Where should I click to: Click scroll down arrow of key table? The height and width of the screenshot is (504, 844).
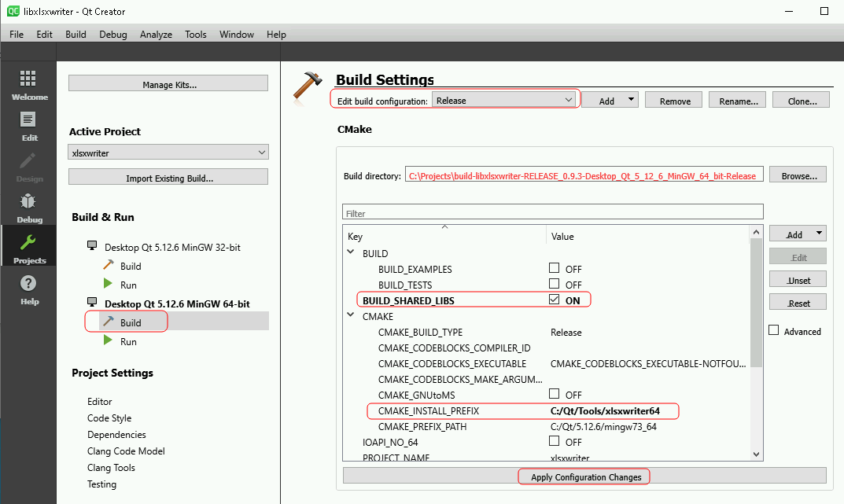click(x=756, y=454)
